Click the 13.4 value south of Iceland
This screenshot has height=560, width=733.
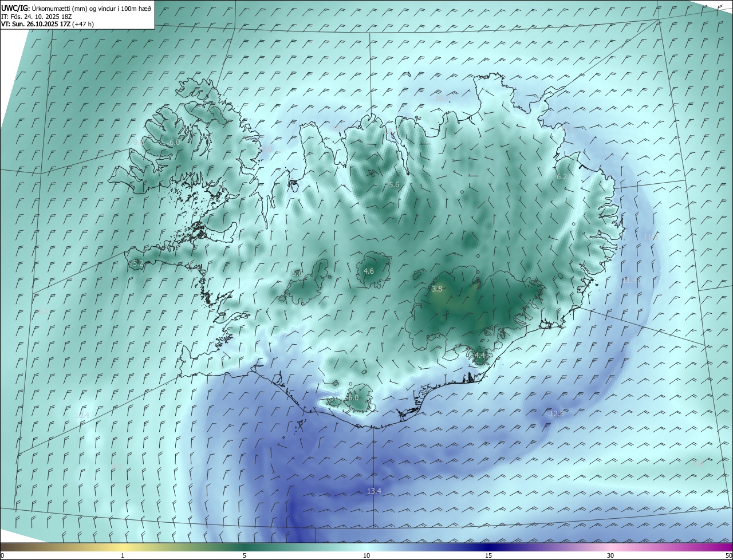[374, 491]
